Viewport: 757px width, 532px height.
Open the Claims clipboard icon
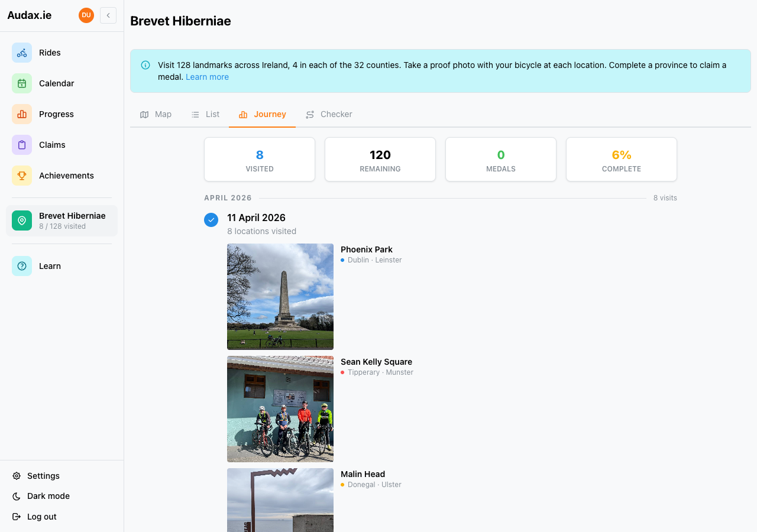22,145
